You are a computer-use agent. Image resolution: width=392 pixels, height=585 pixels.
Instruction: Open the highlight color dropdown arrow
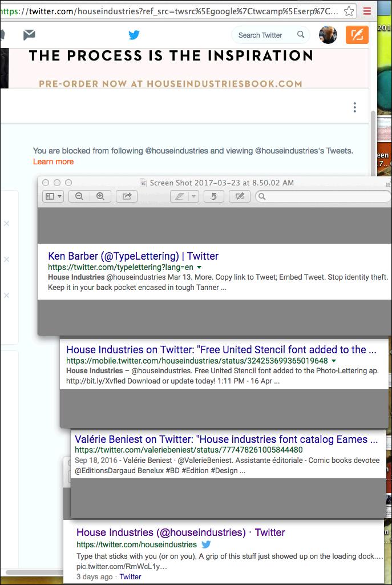coord(193,196)
